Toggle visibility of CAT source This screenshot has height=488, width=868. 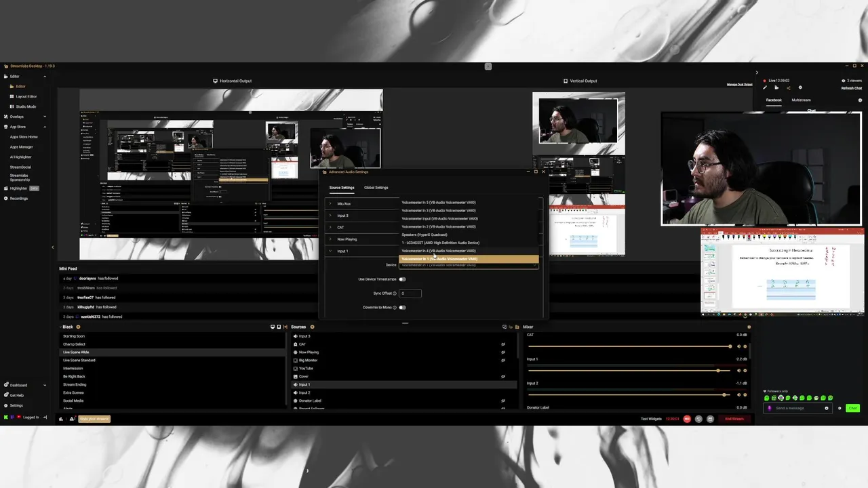point(503,344)
